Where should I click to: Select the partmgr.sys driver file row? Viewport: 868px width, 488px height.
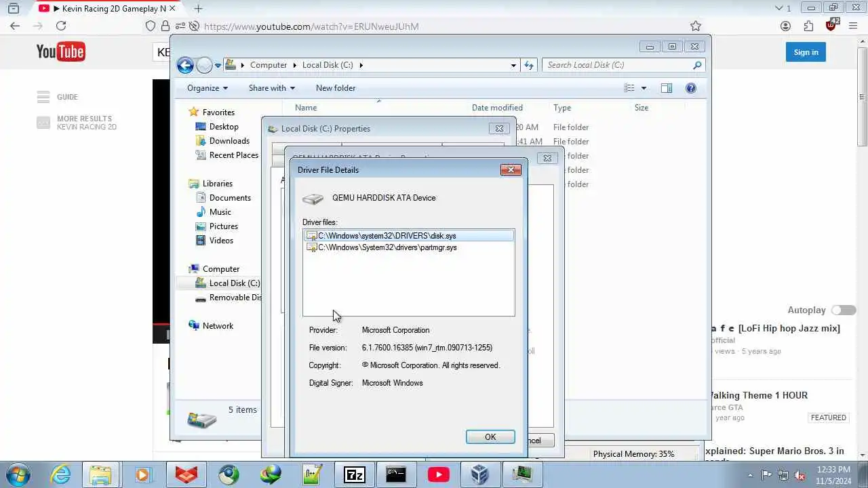(x=409, y=247)
